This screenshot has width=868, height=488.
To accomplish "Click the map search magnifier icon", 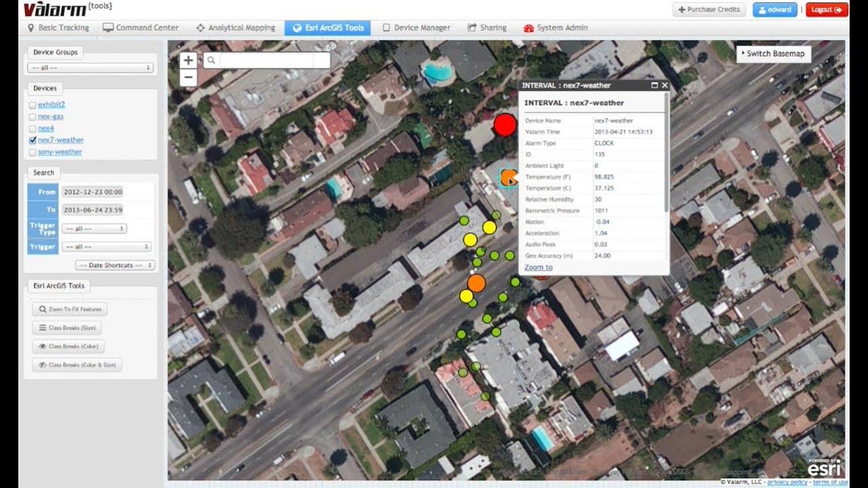I will [x=212, y=60].
